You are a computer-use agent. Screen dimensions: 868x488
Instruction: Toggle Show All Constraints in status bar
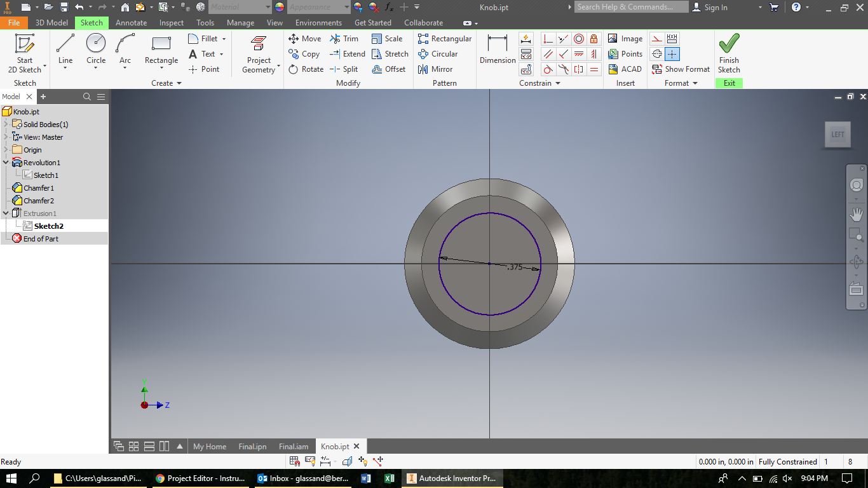311,461
